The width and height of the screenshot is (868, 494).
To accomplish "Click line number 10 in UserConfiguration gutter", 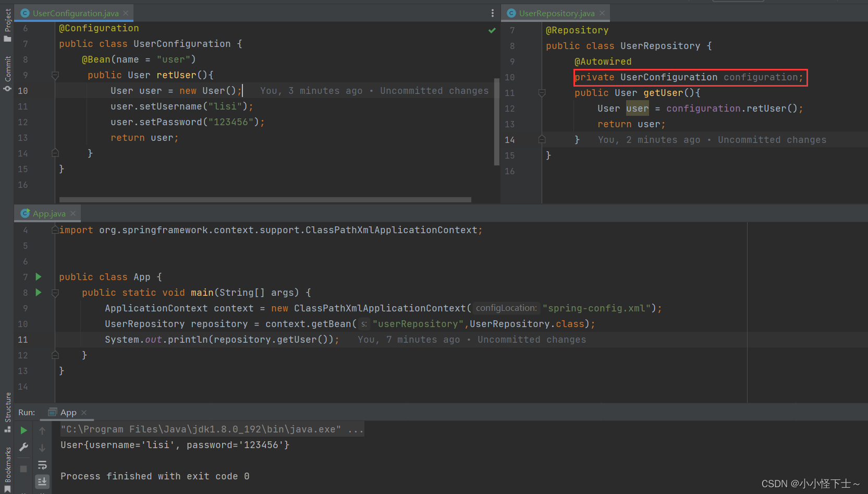I will tap(23, 91).
